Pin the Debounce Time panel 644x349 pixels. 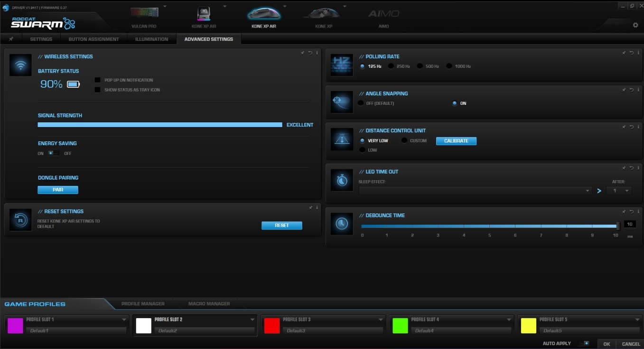coord(624,211)
